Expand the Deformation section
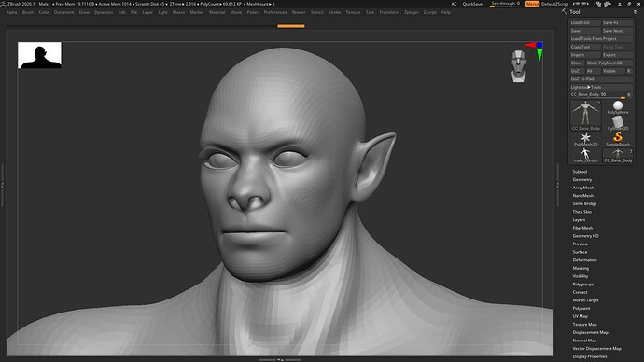Image resolution: width=644 pixels, height=362 pixels. pyautogui.click(x=584, y=260)
